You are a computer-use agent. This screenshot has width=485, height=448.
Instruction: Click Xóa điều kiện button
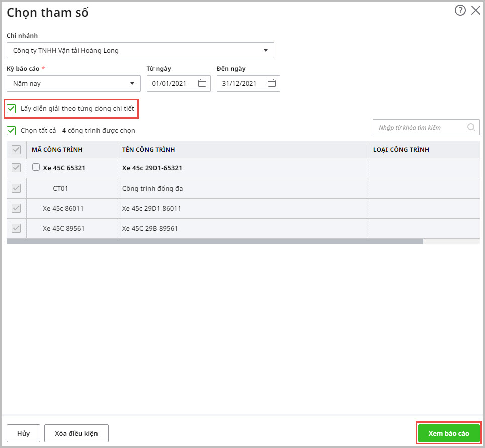[76, 433]
